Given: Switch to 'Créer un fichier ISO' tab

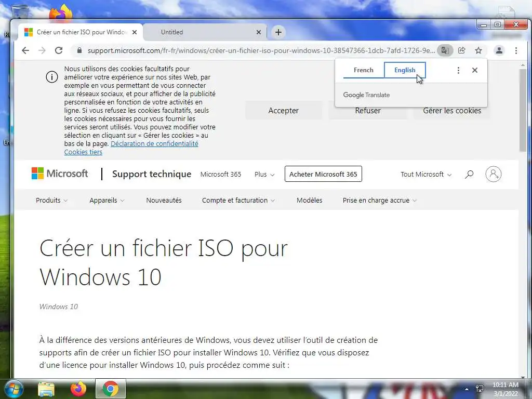Looking at the screenshot, I should coord(81,32).
